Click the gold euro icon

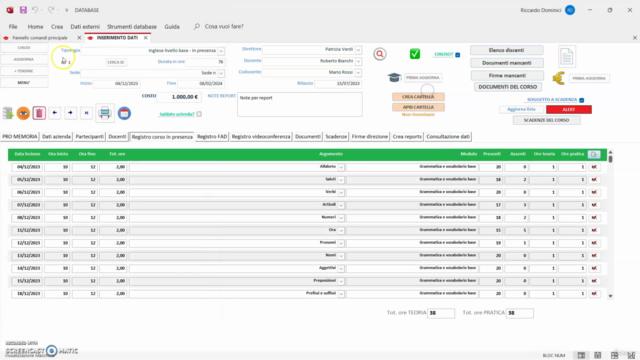tap(559, 78)
